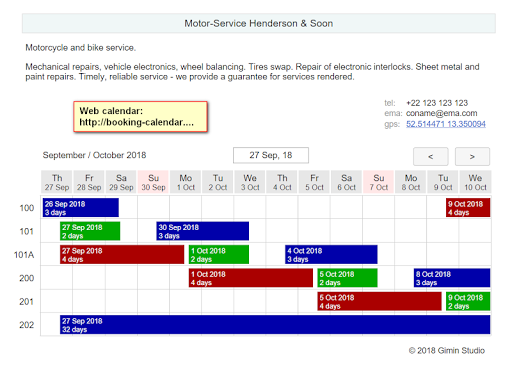Viewport: 512px width, 367px height.
Task: Select the red 27 Sep 2018 4 days booking in 101A
Action: click(122, 254)
